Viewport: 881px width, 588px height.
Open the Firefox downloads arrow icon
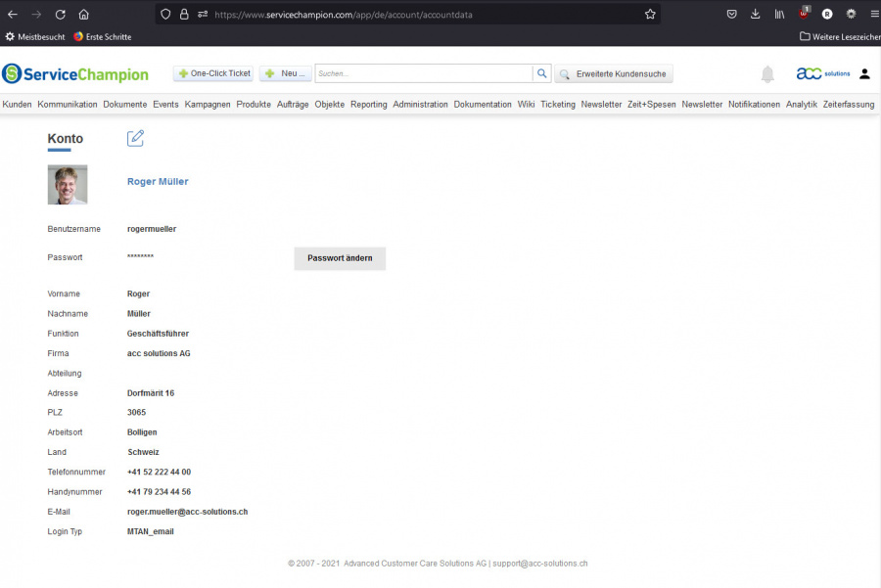click(x=755, y=14)
